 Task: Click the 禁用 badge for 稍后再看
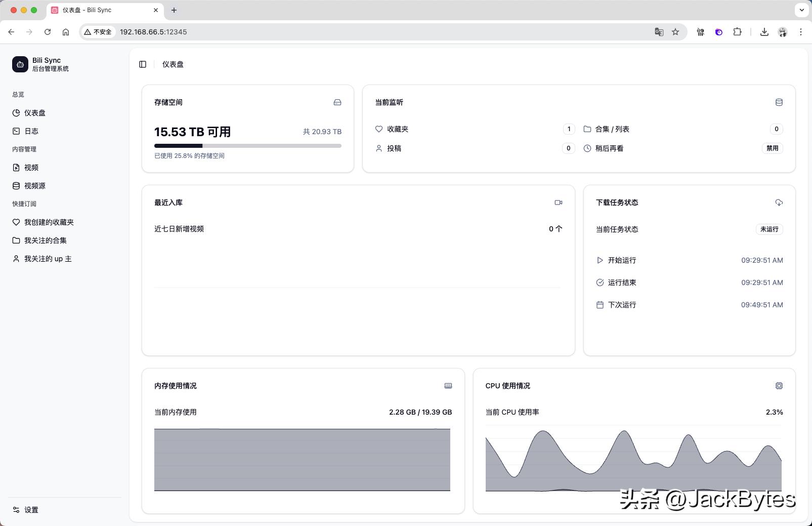(x=773, y=148)
